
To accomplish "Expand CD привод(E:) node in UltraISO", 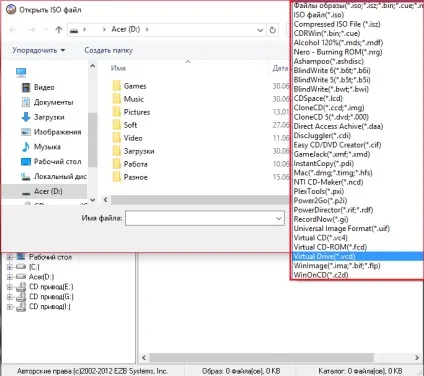I will pos(10,287).
